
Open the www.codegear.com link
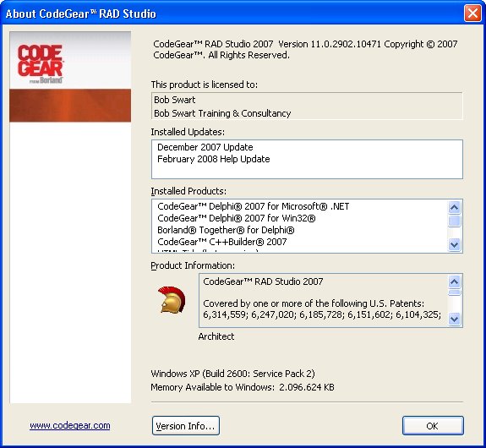pyautogui.click(x=70, y=425)
